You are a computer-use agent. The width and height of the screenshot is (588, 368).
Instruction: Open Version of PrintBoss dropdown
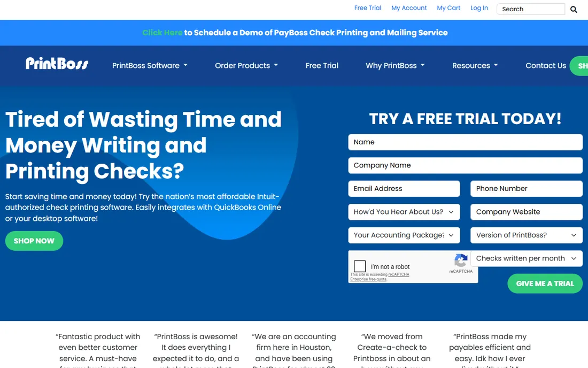click(x=527, y=235)
